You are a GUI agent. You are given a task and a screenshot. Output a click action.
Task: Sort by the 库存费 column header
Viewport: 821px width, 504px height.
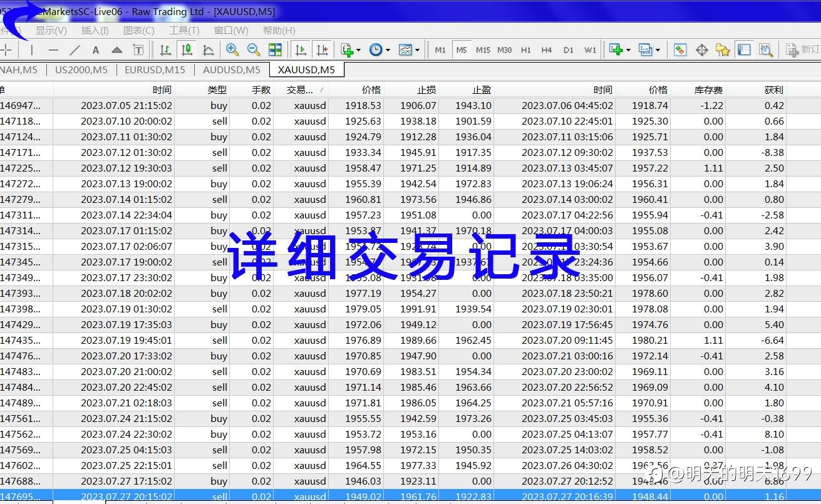pos(698,90)
